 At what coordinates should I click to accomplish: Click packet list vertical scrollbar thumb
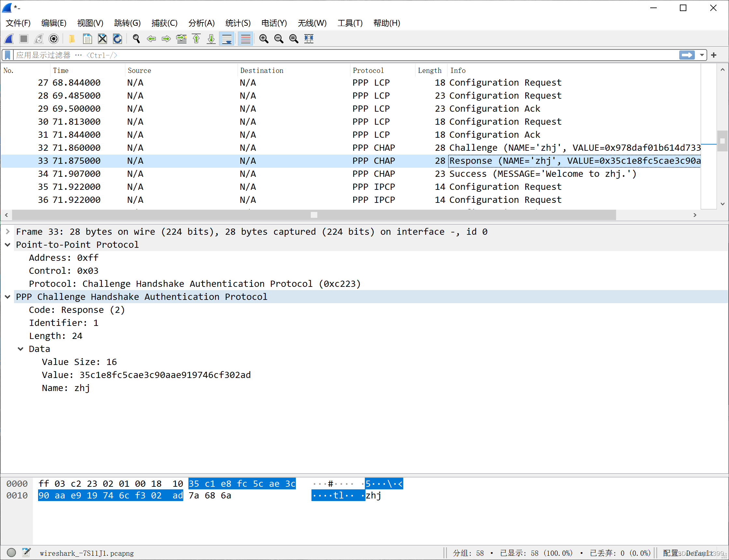tap(722, 141)
